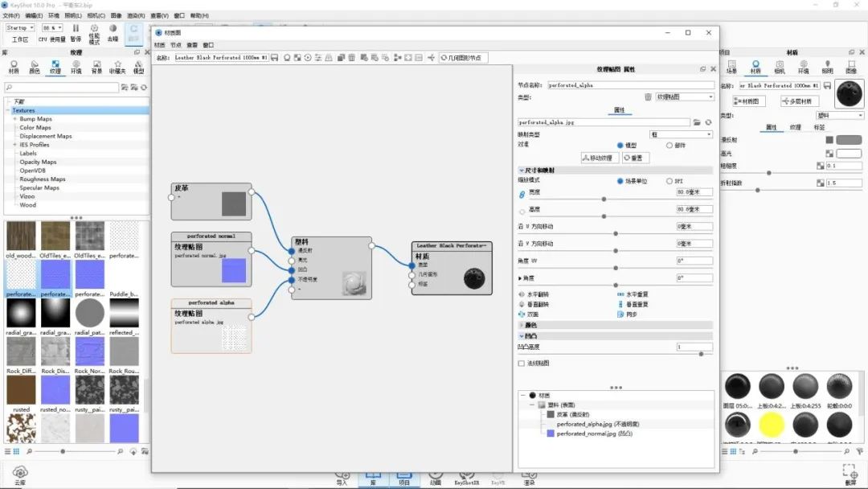Open the 渲染 (Render) icon at bottom
868x489 pixels.
coord(529,476)
